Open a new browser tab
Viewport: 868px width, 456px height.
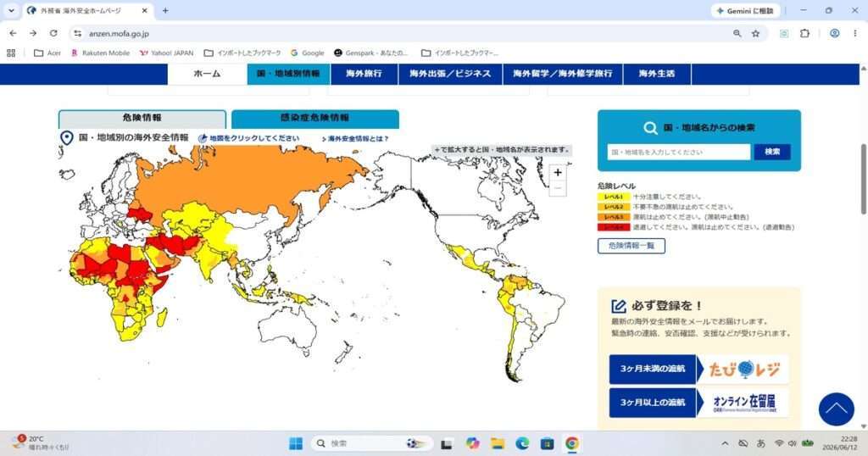pyautogui.click(x=165, y=10)
